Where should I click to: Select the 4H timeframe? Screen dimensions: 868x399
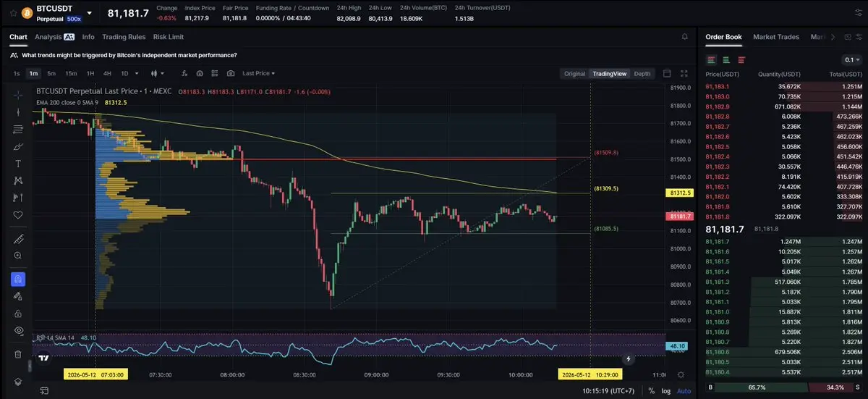[107, 73]
